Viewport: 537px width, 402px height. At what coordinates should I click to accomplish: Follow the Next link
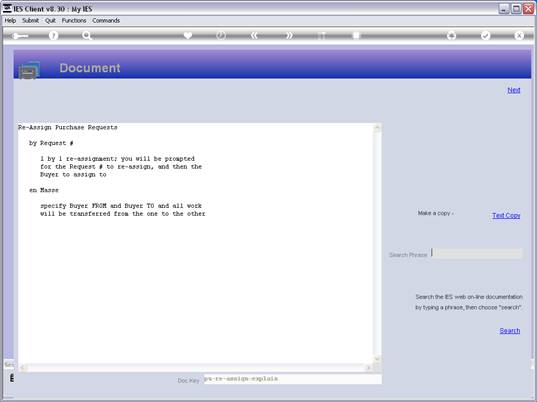point(514,90)
